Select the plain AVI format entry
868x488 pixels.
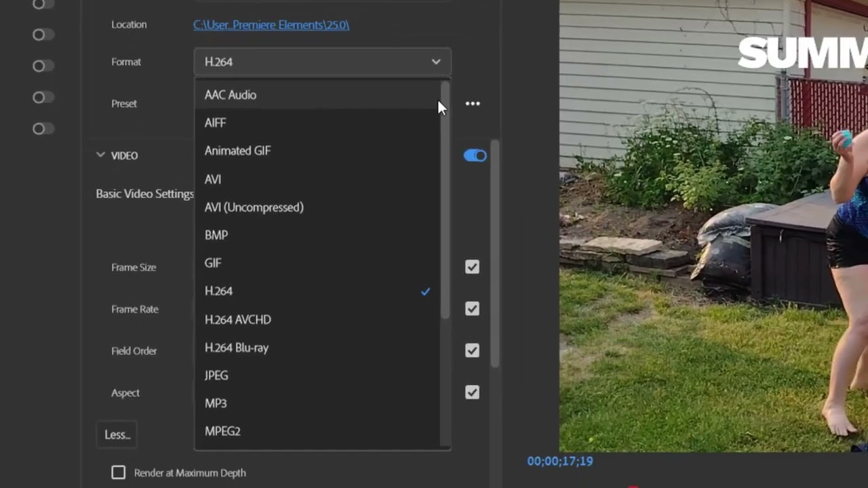tap(317, 179)
